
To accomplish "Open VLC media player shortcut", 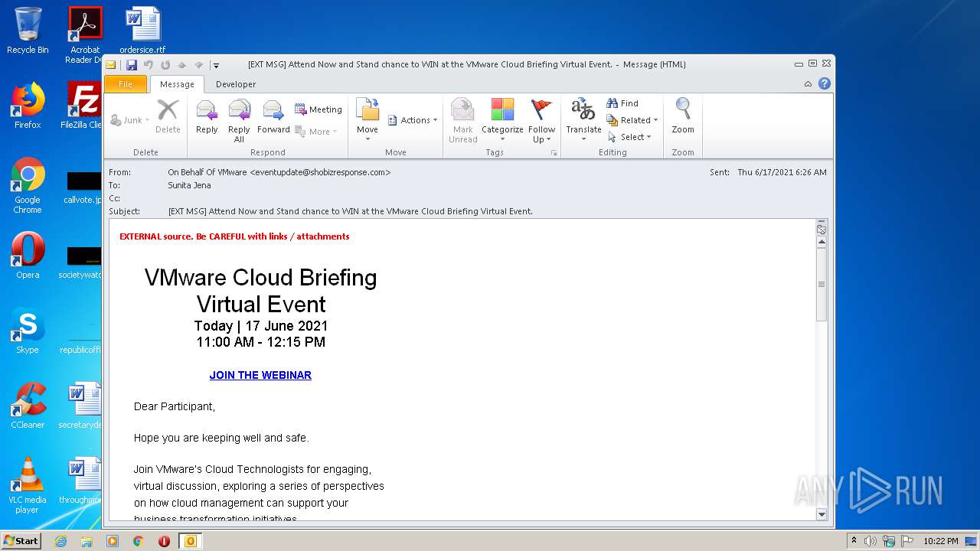I will pos(28,485).
